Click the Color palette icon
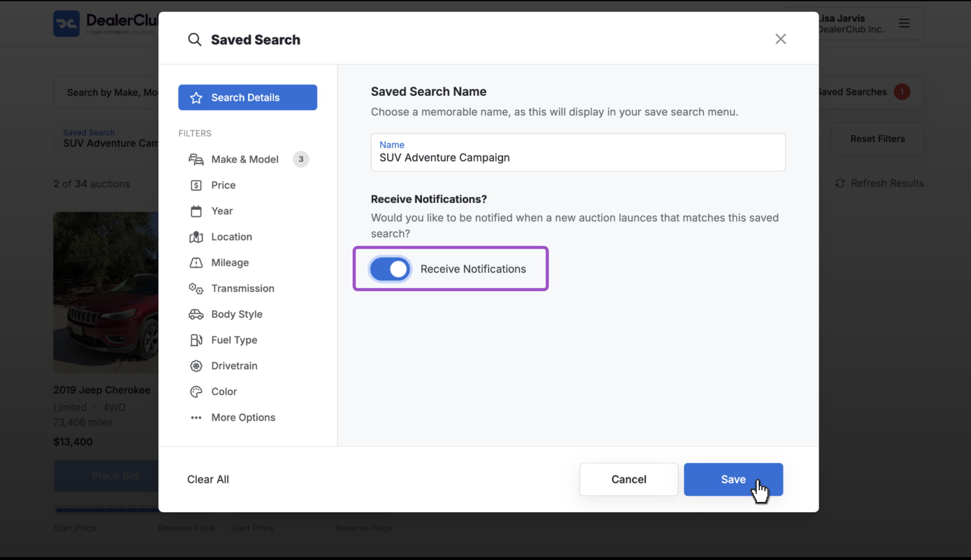The height and width of the screenshot is (560, 971). tap(196, 392)
